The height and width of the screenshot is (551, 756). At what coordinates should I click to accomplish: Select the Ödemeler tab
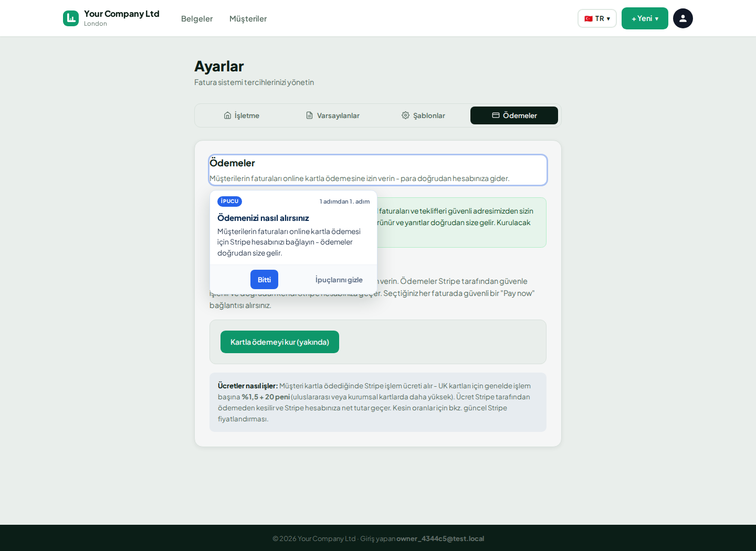pos(514,115)
